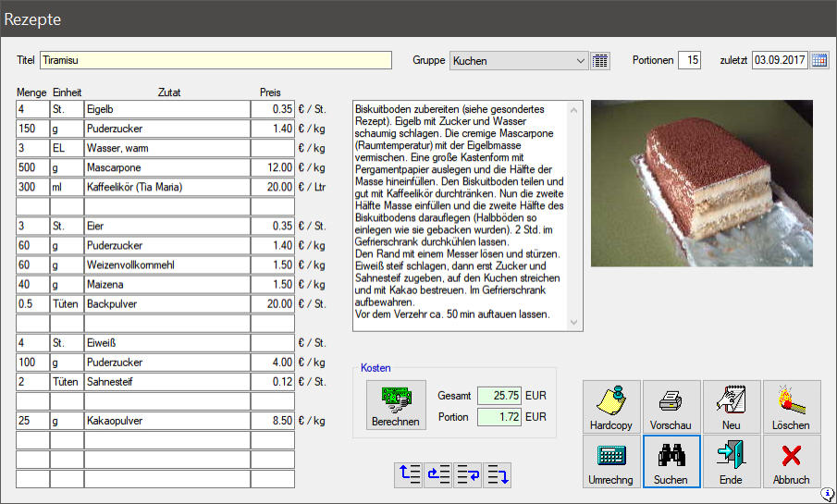Click the Suchen binoculars button
This screenshot has height=504, width=837.
pos(671,461)
